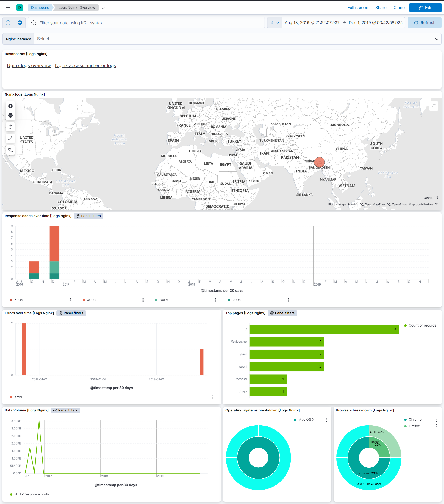
Task: Enter Full screen mode
Action: tap(358, 8)
